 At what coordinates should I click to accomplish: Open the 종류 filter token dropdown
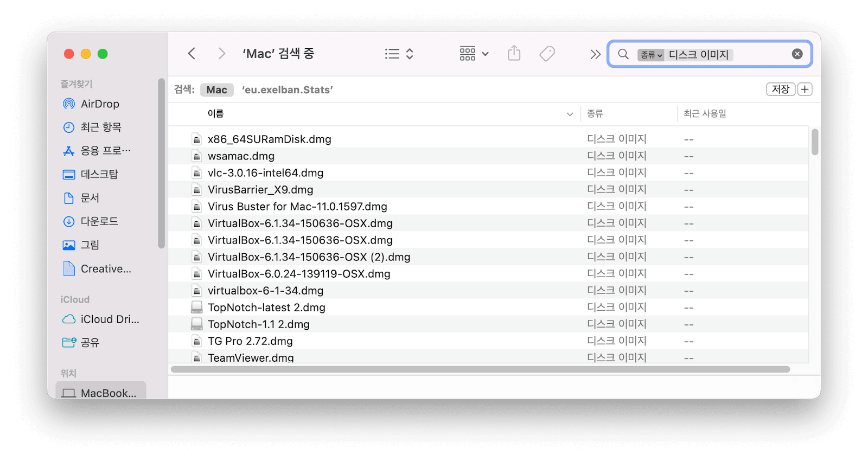tap(651, 55)
